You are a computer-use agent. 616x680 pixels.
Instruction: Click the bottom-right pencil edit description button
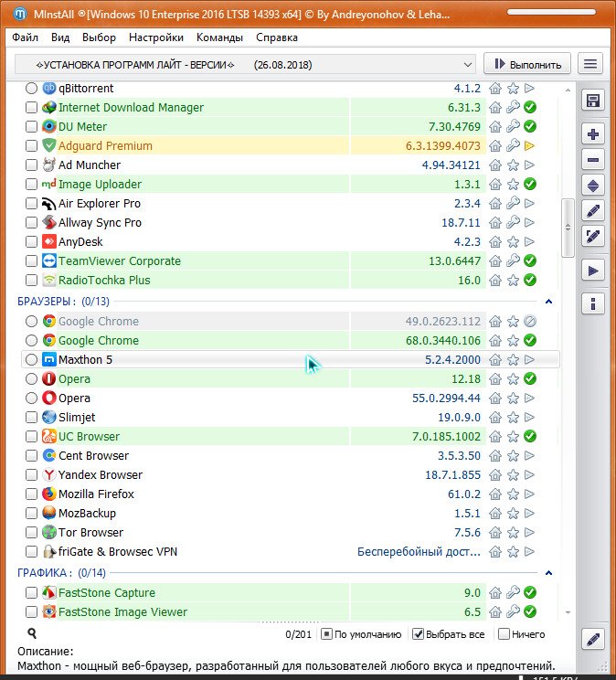click(x=592, y=639)
